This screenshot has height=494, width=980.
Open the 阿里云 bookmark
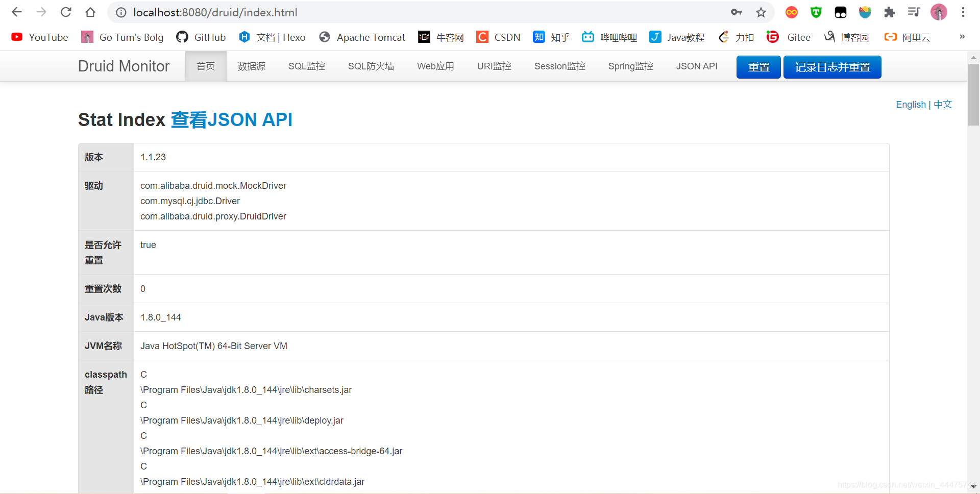[908, 37]
